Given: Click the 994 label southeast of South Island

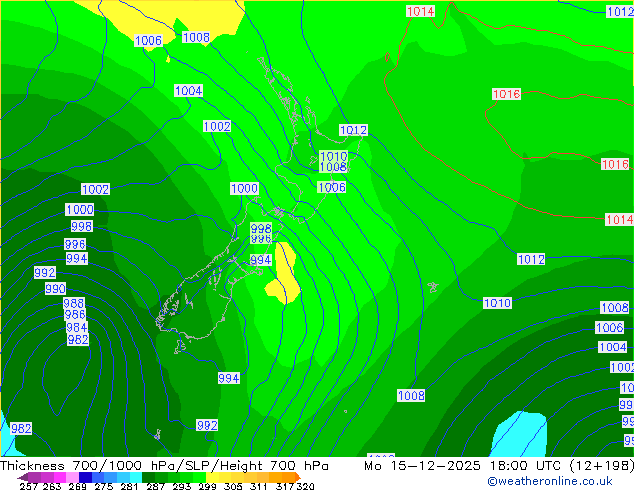Looking at the screenshot, I should tap(229, 378).
